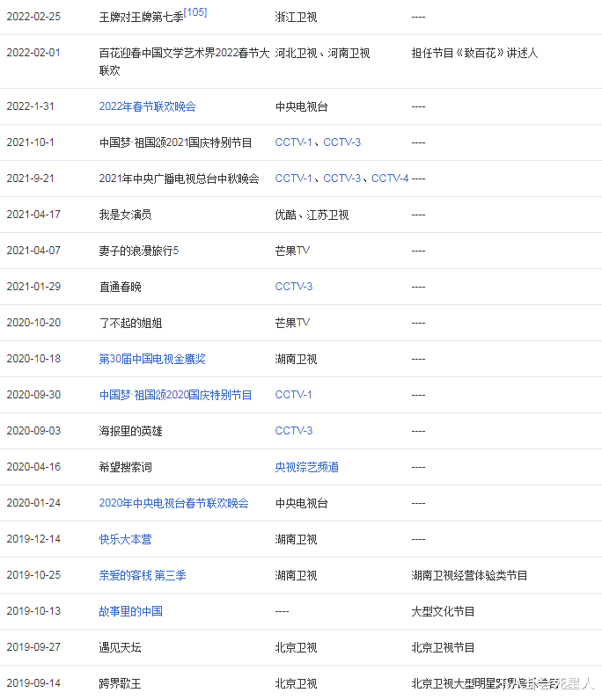Open the 快乐大本营 link

tap(125, 539)
